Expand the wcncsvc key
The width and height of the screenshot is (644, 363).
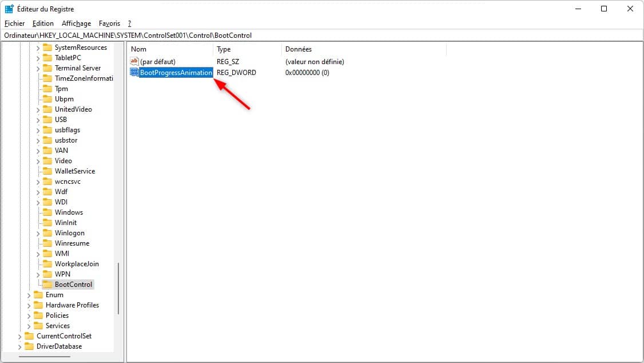click(38, 181)
